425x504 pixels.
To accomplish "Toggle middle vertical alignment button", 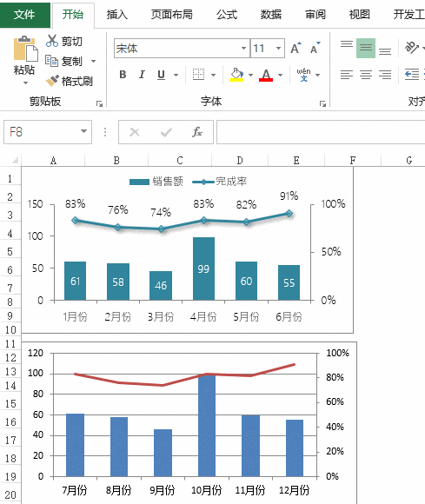I will tap(366, 48).
